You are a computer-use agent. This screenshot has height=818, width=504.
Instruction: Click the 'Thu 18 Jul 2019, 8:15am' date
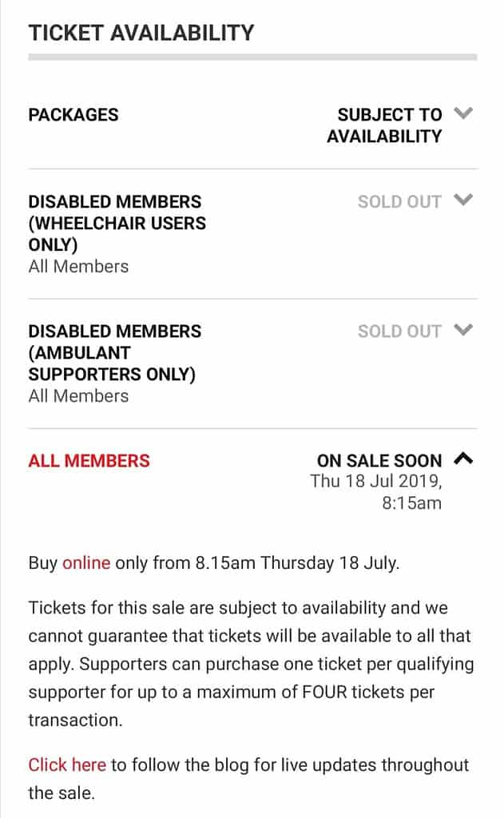coord(376,492)
